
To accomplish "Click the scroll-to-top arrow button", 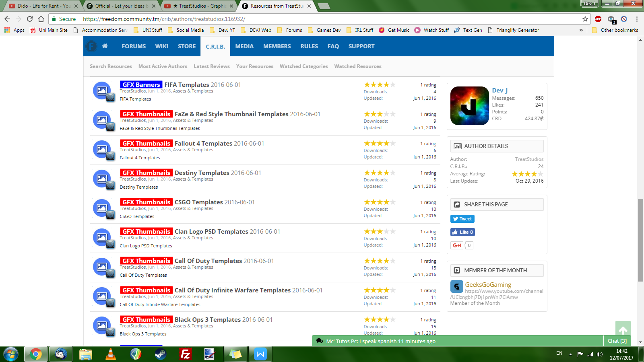I will [x=623, y=330].
